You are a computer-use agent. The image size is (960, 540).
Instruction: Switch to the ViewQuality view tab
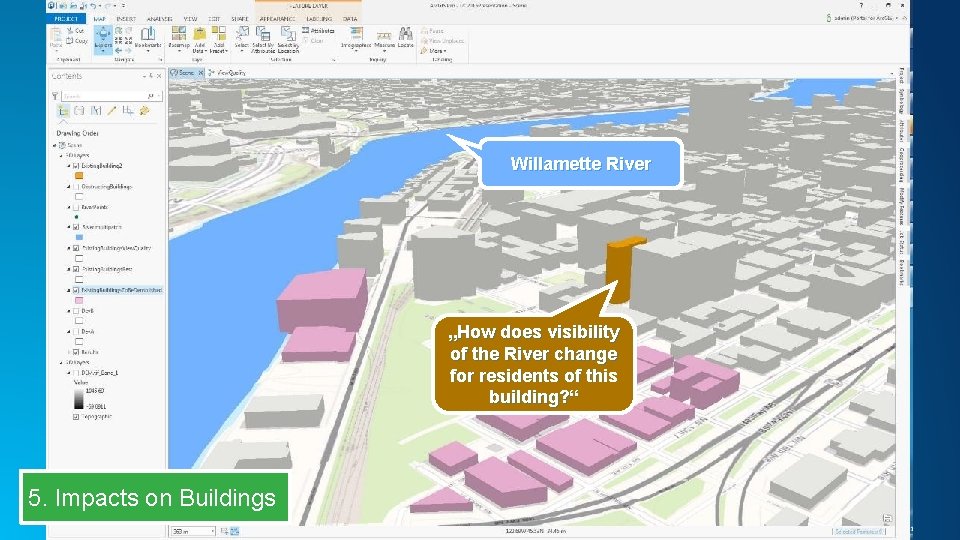coord(227,73)
